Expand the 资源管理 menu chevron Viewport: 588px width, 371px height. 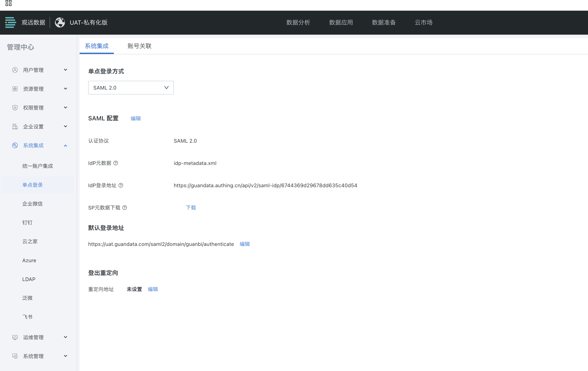(x=65, y=89)
